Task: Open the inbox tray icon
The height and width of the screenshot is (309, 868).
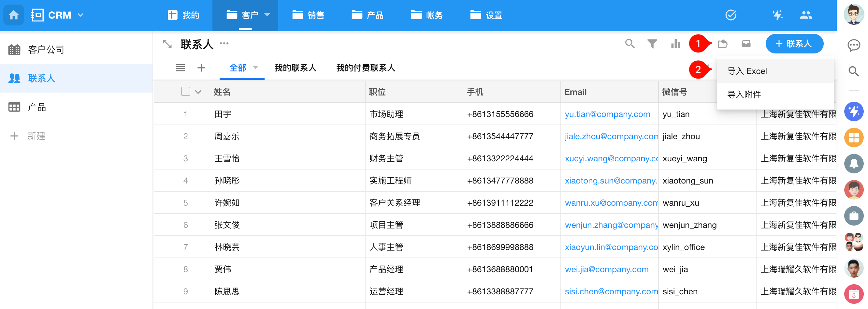Action: pos(746,44)
